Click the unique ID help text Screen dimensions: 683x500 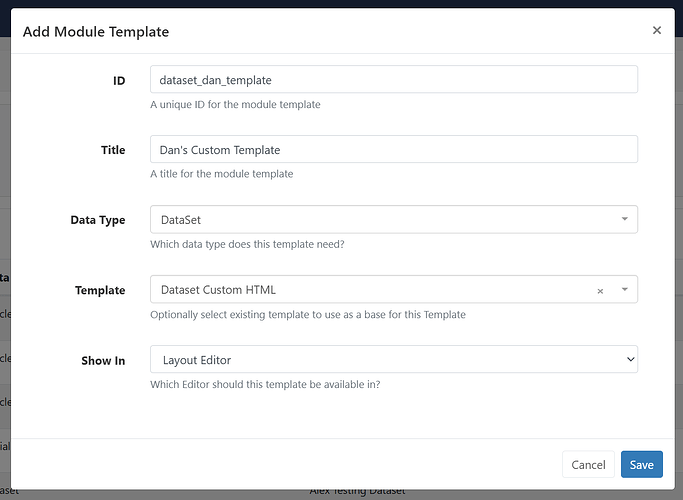tap(235, 104)
